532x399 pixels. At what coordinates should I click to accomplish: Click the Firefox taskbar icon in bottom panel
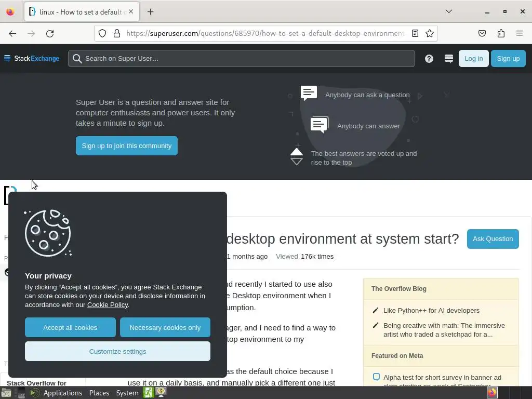492,393
